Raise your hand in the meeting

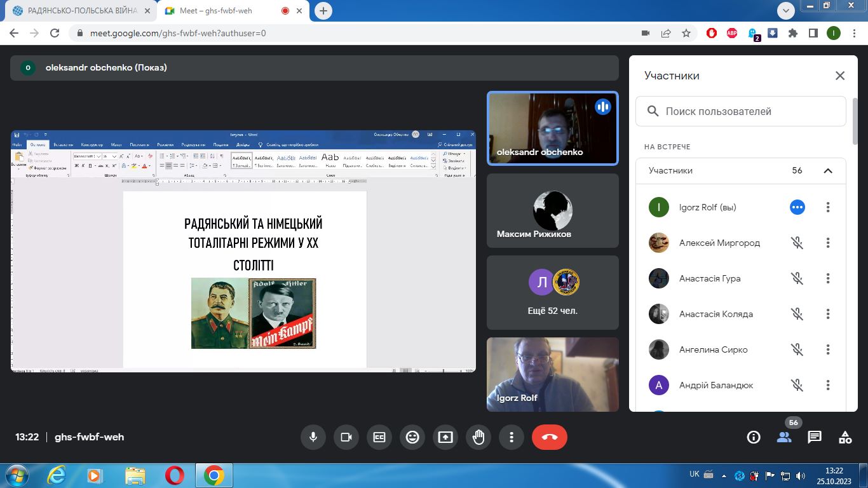tap(478, 437)
